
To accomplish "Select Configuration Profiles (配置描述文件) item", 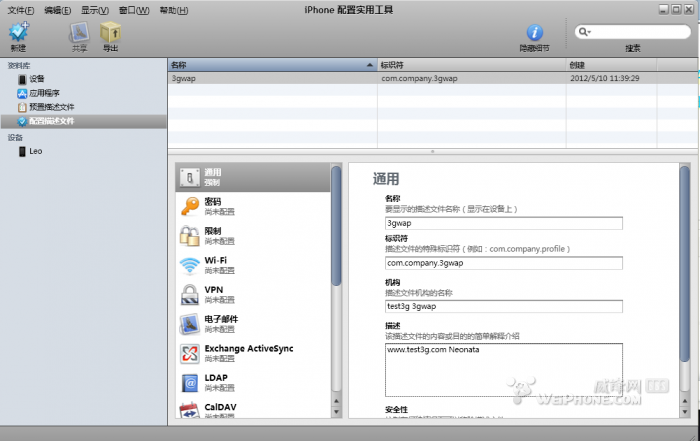I will coord(84,121).
